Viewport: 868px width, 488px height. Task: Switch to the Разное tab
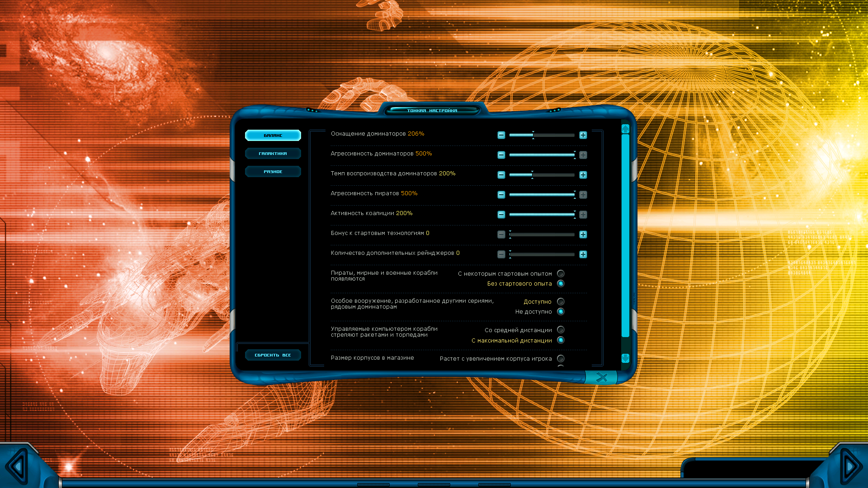[x=273, y=172]
